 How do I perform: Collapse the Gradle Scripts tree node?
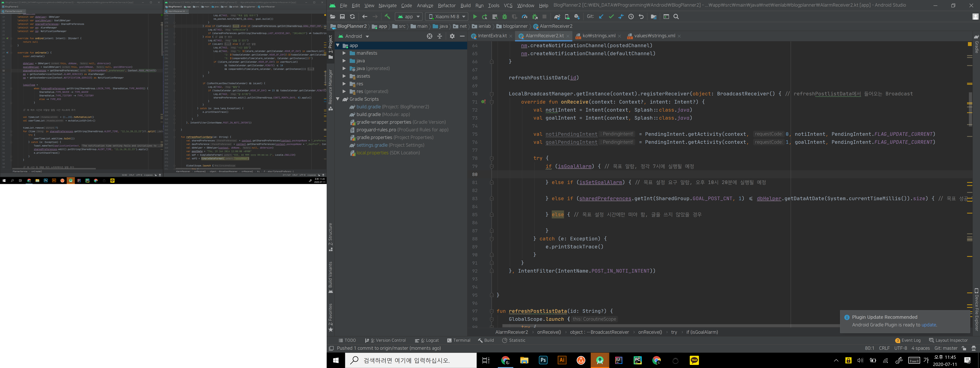[x=337, y=99]
